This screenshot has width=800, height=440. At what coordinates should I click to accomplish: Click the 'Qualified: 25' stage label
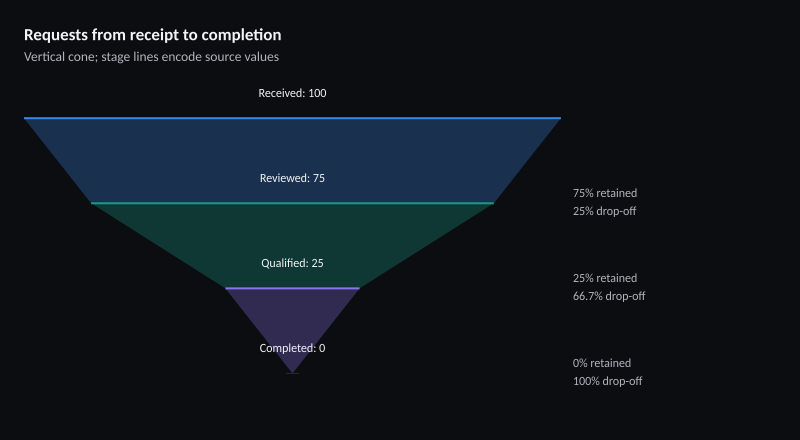(292, 263)
